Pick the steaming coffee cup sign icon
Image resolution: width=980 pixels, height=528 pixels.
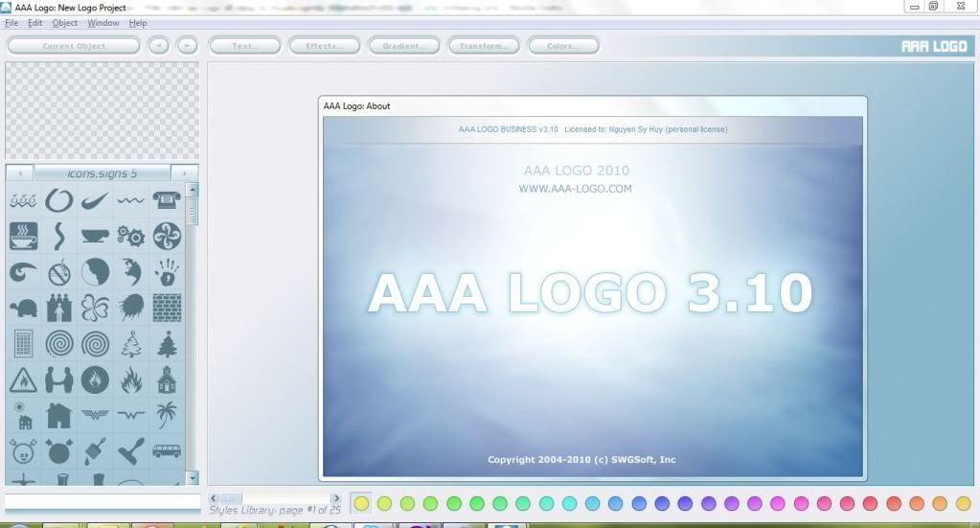[23, 236]
